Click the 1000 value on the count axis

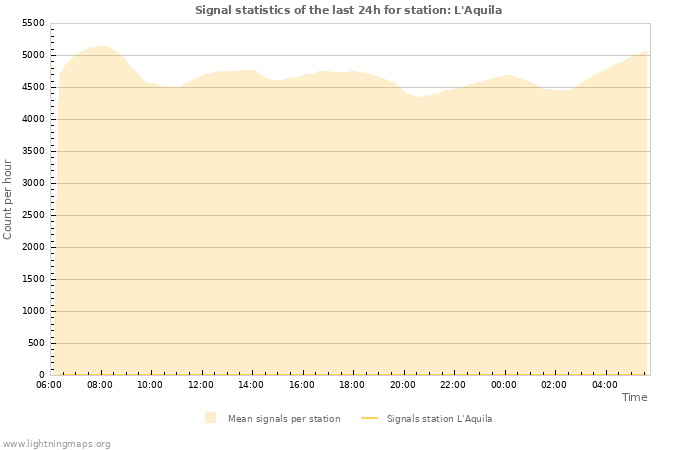point(33,311)
